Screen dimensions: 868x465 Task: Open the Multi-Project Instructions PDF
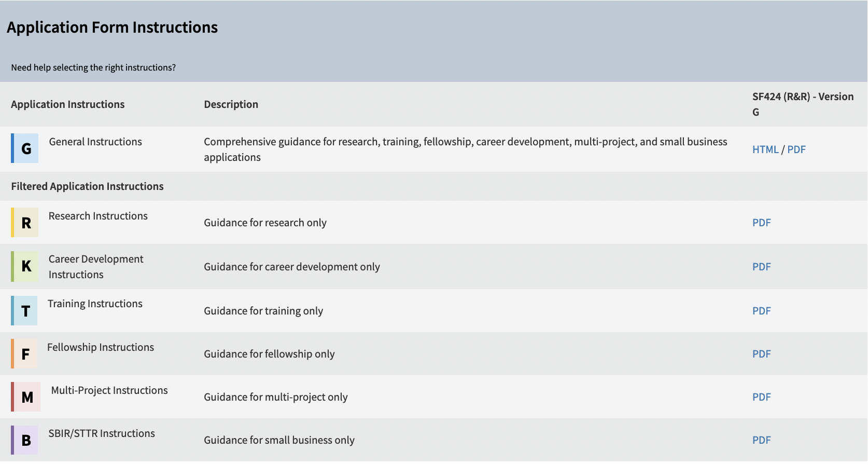point(761,397)
